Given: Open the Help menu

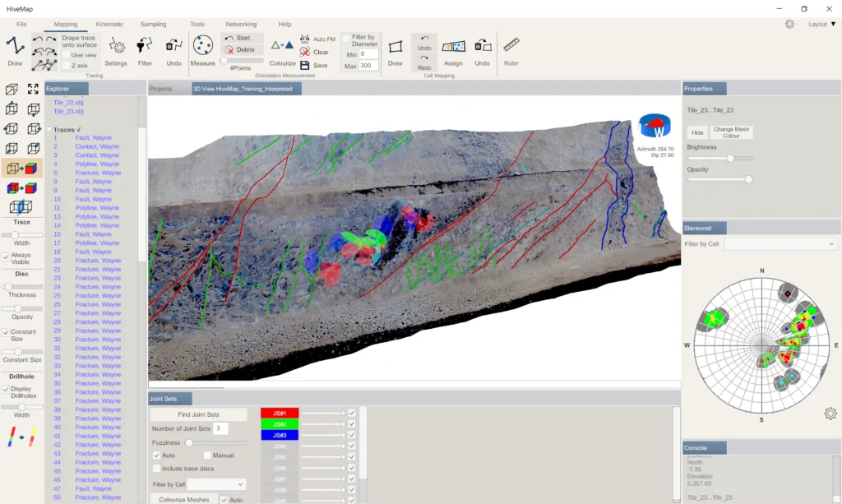Looking at the screenshot, I should tap(285, 24).
